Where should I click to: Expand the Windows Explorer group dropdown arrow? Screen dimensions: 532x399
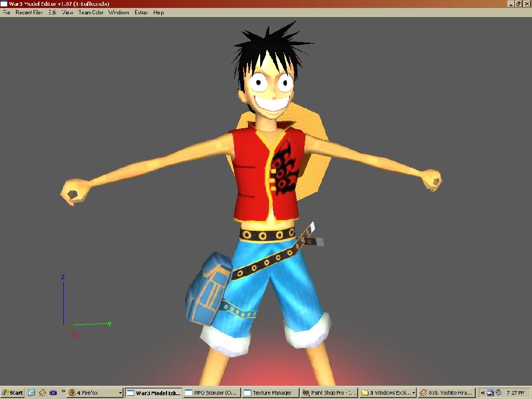413,393
